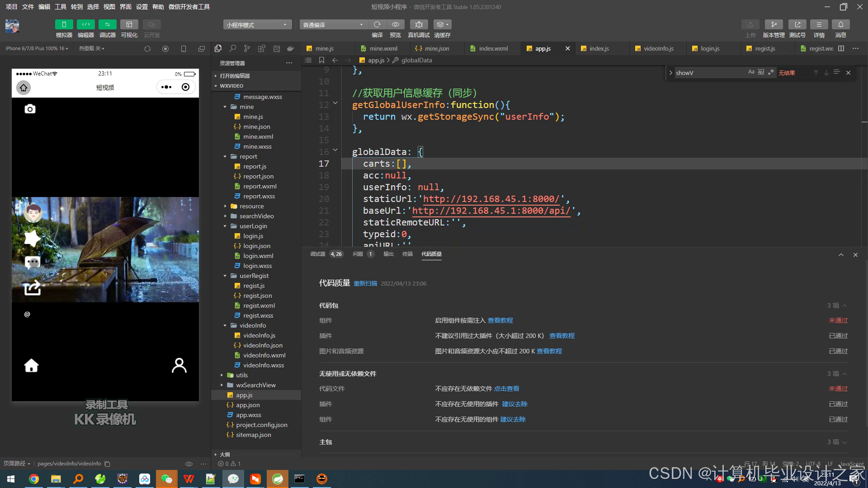Click the Compile refresh icon in toolbar
This screenshot has width=868, height=488.
pyautogui.click(x=377, y=24)
